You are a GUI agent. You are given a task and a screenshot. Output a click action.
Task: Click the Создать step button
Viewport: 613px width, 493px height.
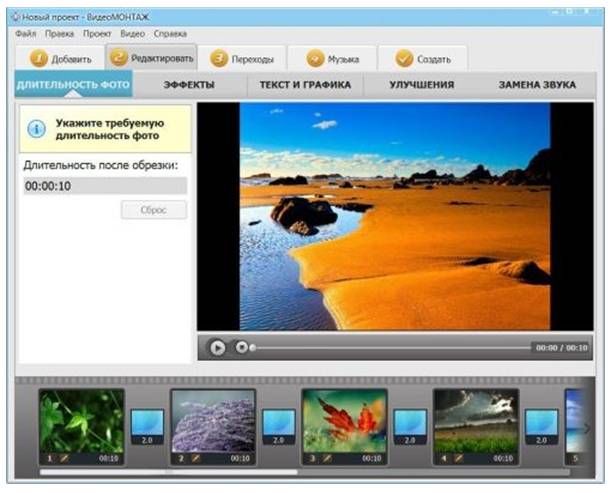click(x=424, y=59)
